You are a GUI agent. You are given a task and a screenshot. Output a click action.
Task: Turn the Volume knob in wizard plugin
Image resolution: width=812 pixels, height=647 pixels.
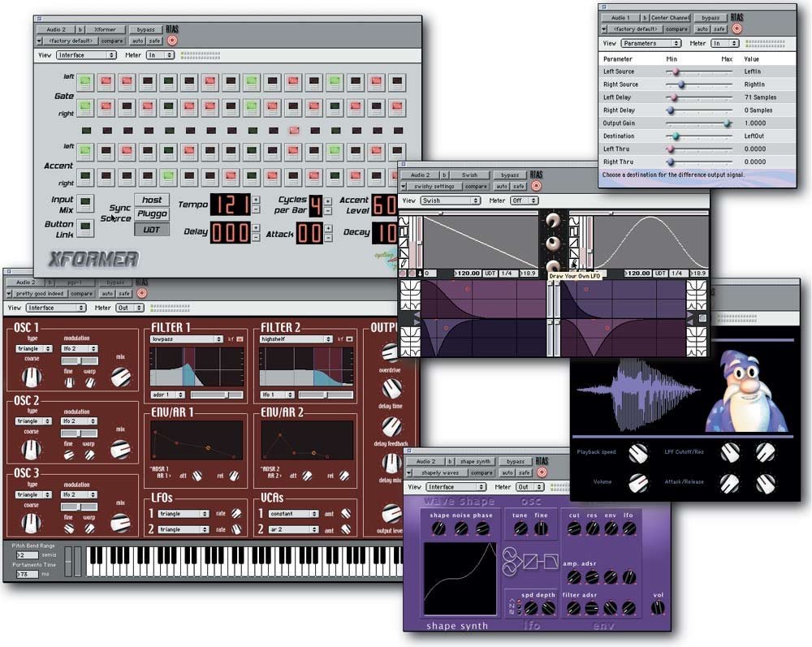637,483
